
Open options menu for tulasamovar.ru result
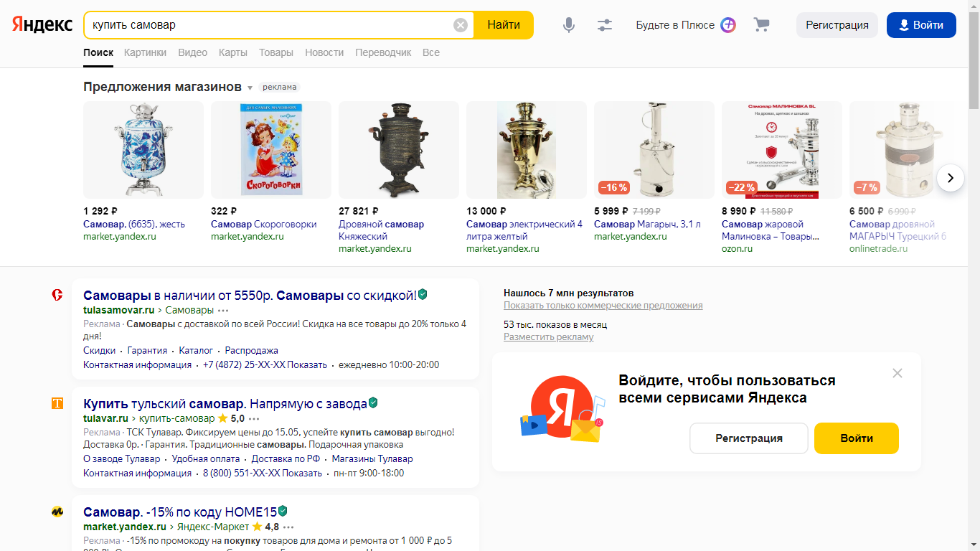(x=223, y=311)
